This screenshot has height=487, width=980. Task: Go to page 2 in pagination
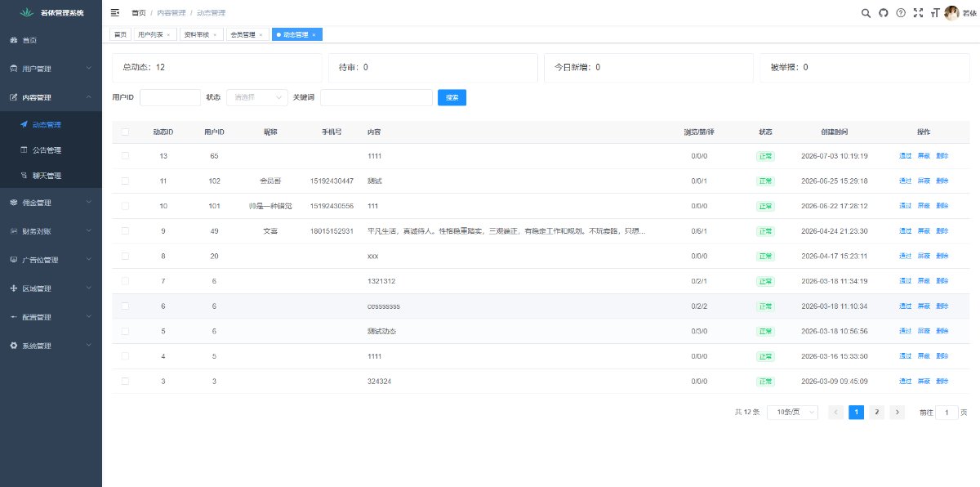876,413
